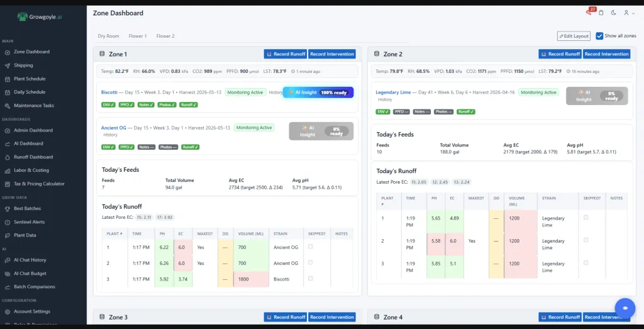Toggle dark mode moon icon
644x329 pixels.
point(614,13)
